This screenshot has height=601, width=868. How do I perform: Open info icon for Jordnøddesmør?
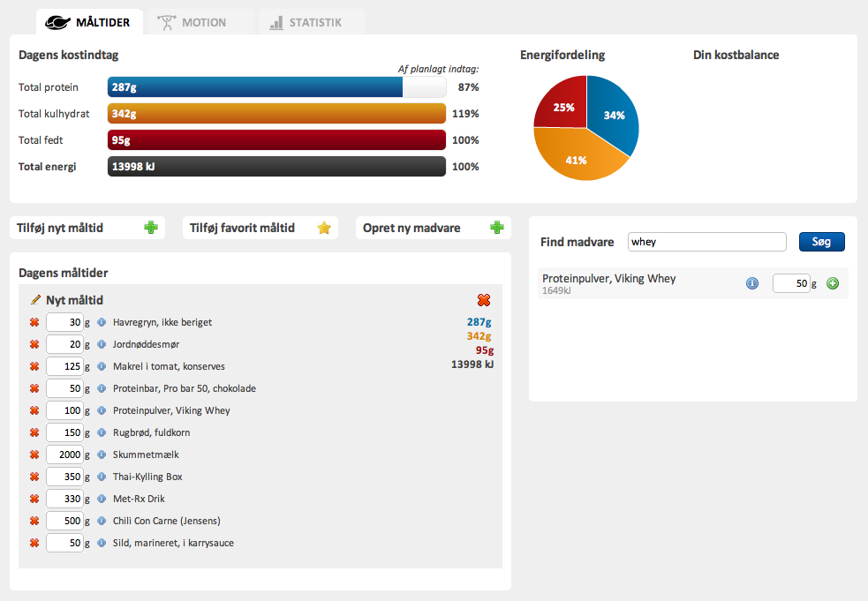point(102,344)
